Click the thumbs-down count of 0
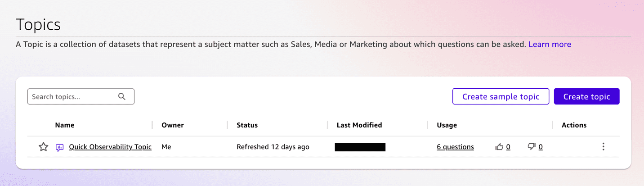This screenshot has height=186, width=644. tap(541, 147)
